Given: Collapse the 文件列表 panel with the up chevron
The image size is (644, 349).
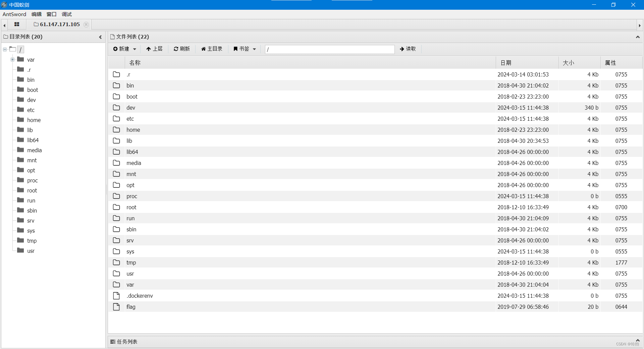Looking at the screenshot, I should [638, 37].
